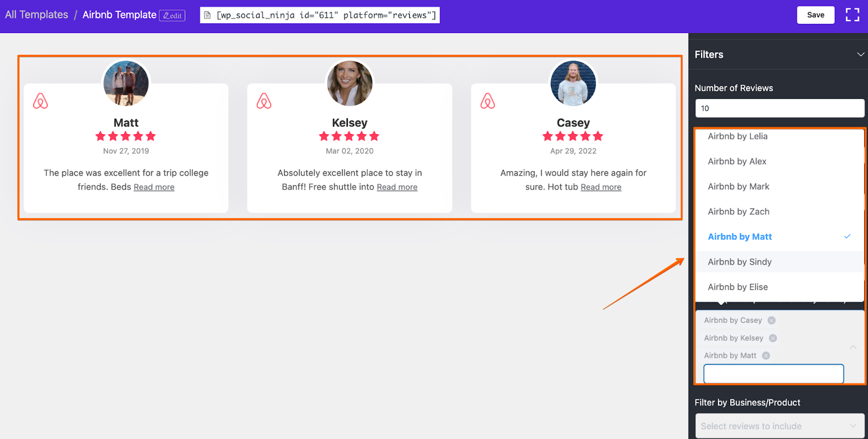868x439 pixels.
Task: Click the review search input box
Action: click(x=774, y=373)
